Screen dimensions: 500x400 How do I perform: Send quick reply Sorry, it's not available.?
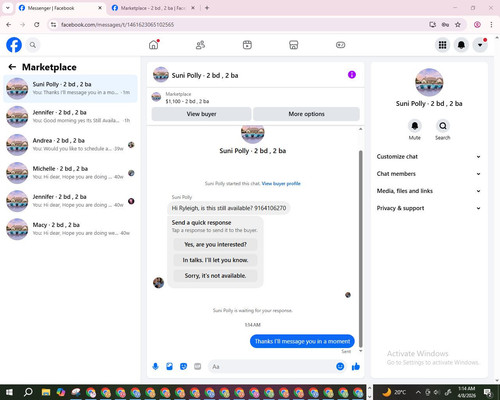(215, 276)
